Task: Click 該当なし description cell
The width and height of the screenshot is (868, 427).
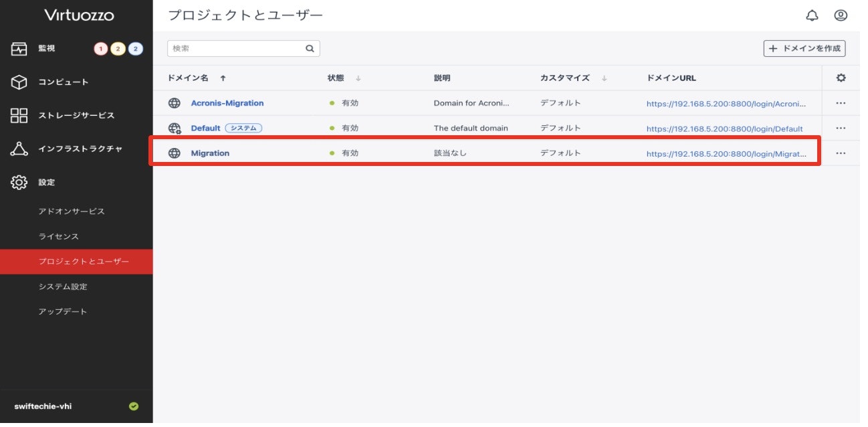Action: pyautogui.click(x=450, y=153)
